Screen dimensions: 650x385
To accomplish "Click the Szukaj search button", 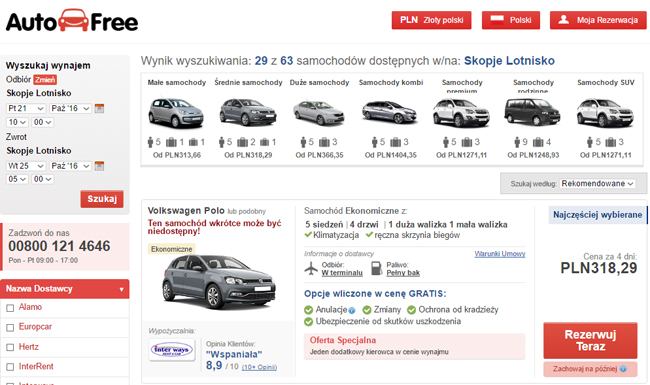I will (x=102, y=199).
